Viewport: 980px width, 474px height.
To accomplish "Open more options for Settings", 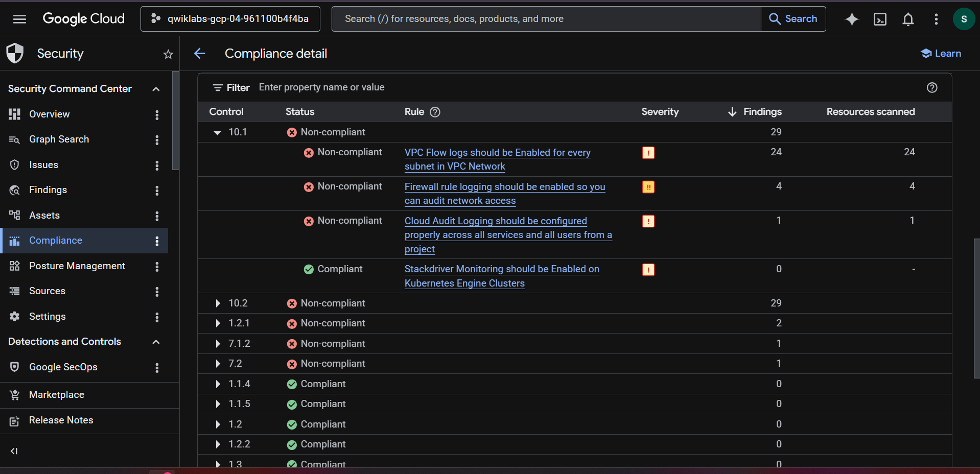I will [157, 317].
